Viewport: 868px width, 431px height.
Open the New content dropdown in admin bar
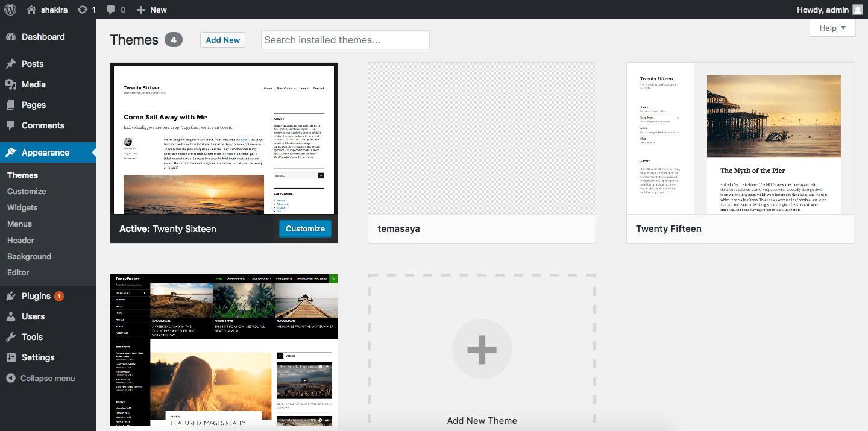click(x=151, y=10)
